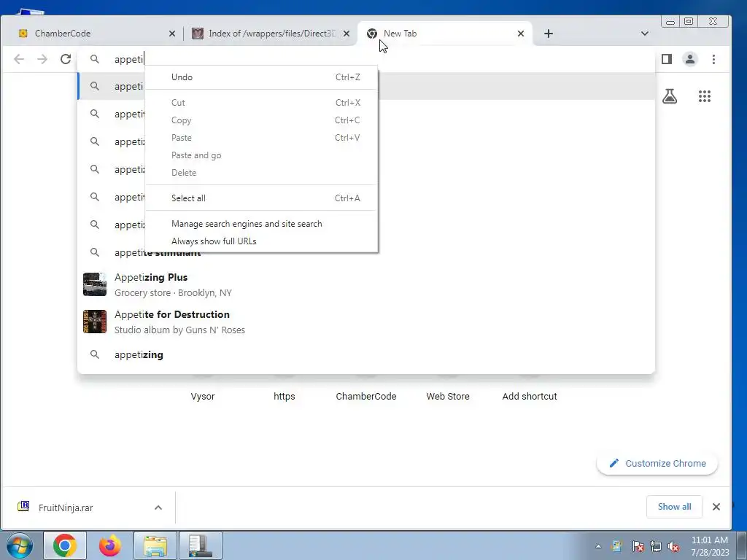Close the Index of /wrappers tab
747x560 pixels.
pyautogui.click(x=347, y=34)
